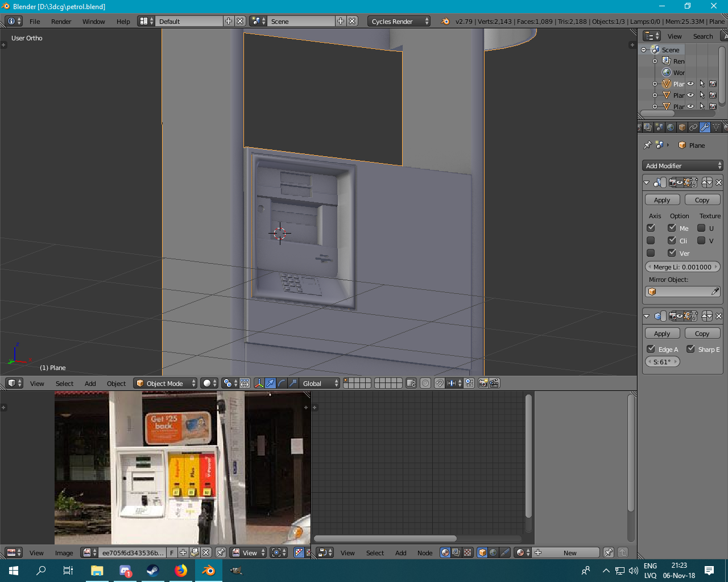Screen dimensions: 728x582
Task: Remove the Edge Split modifier with X
Action: [719, 316]
